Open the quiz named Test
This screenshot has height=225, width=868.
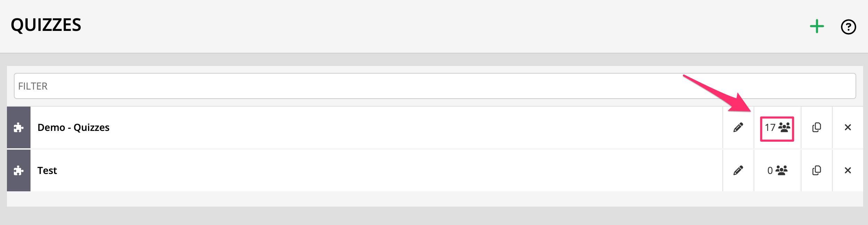pos(47,170)
